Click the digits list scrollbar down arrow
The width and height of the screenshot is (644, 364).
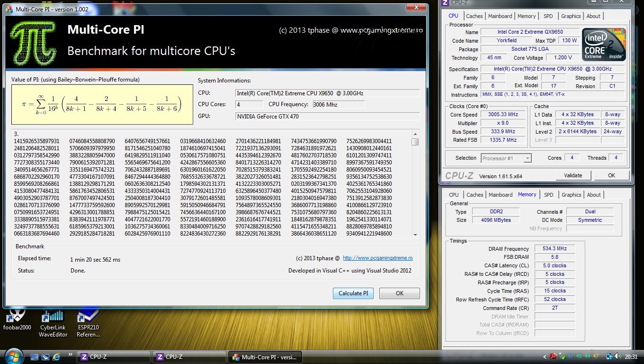coord(415,234)
